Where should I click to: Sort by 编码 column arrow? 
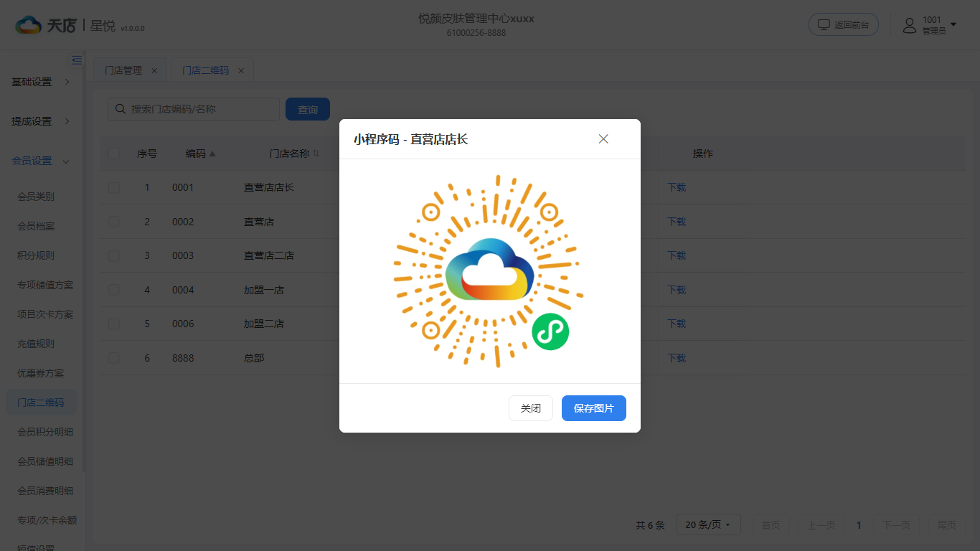point(212,154)
